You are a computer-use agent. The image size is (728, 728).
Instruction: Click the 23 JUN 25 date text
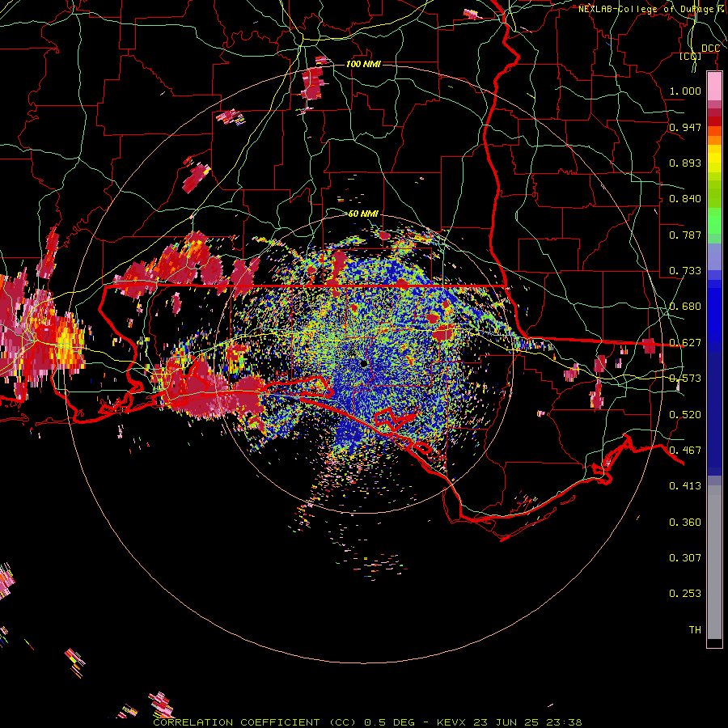(506, 722)
